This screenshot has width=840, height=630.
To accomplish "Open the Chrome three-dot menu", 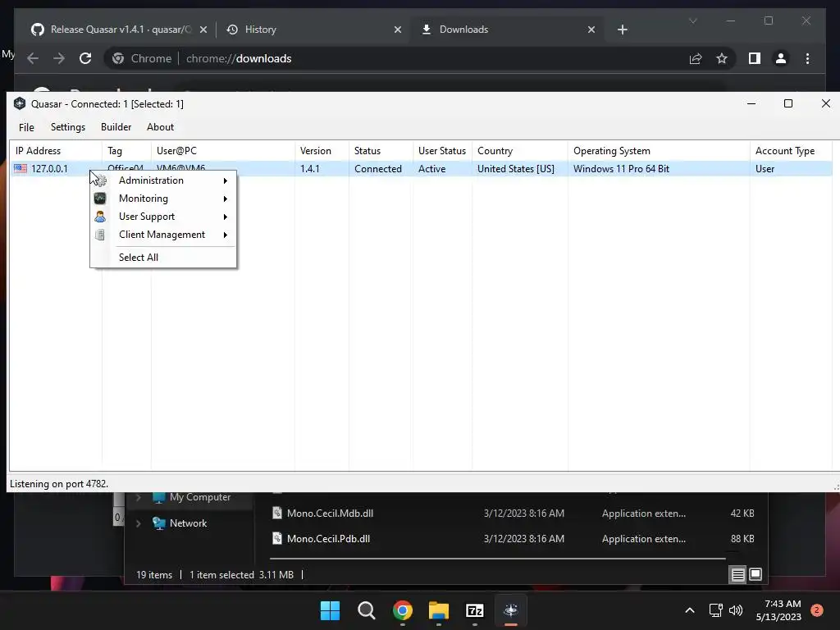I will [807, 58].
